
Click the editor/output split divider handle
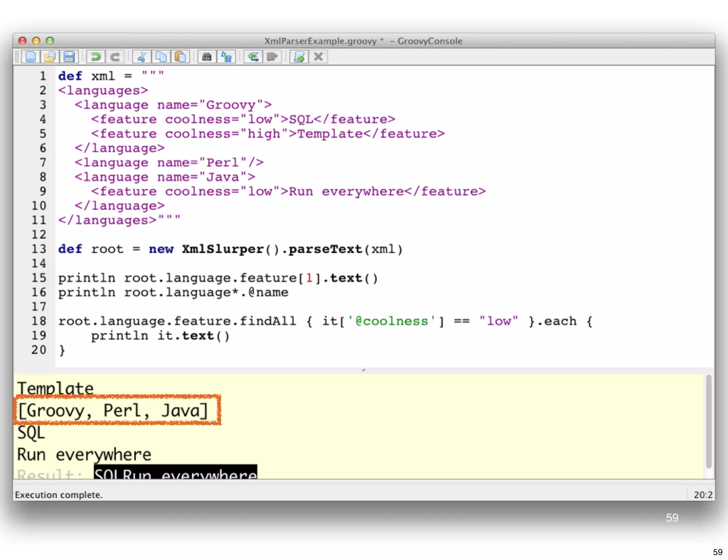click(x=364, y=370)
